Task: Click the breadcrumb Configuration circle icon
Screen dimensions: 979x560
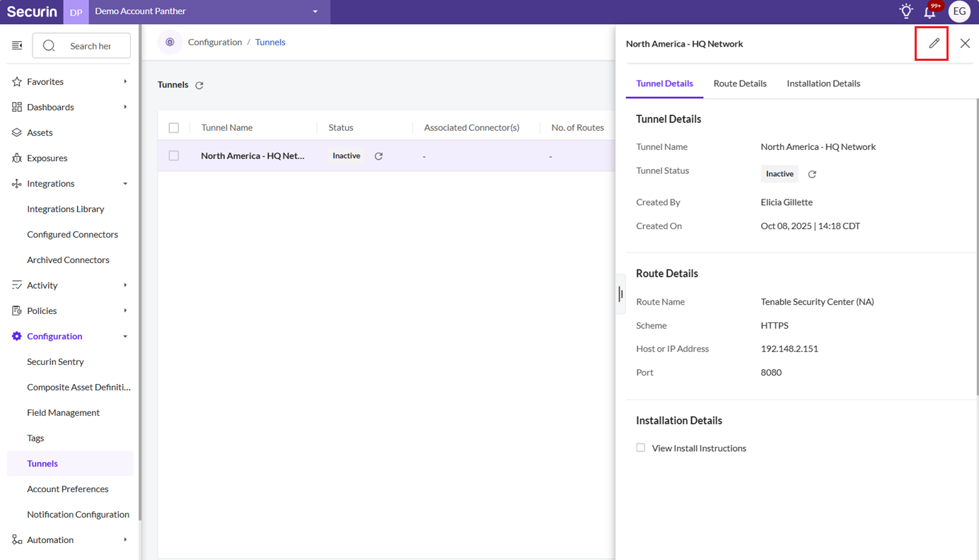Action: click(170, 42)
